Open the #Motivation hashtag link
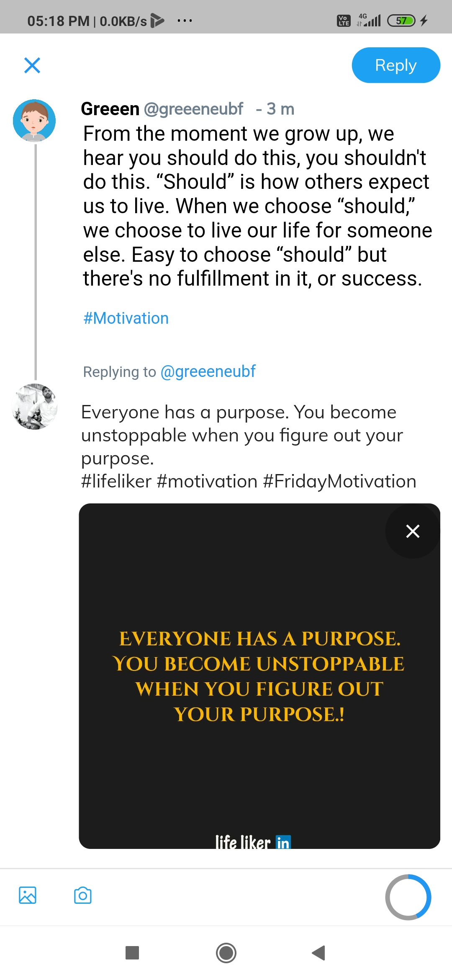 coord(126,318)
